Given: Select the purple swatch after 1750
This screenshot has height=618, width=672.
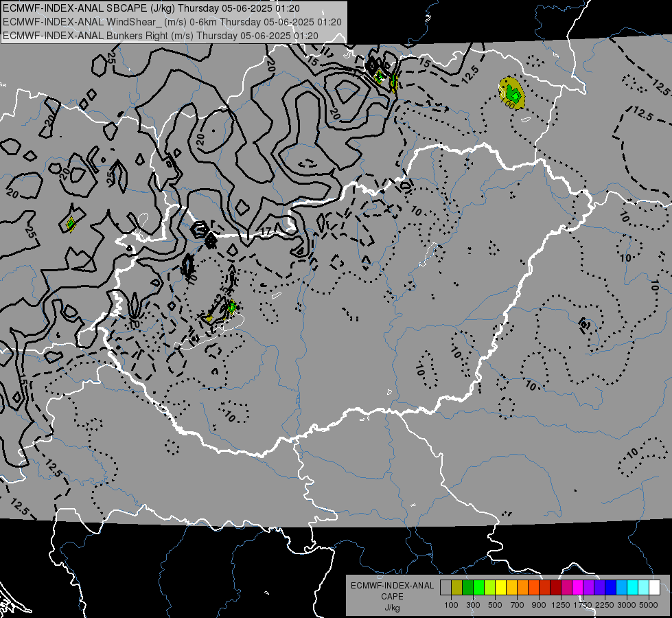Looking at the screenshot, I should click(588, 587).
